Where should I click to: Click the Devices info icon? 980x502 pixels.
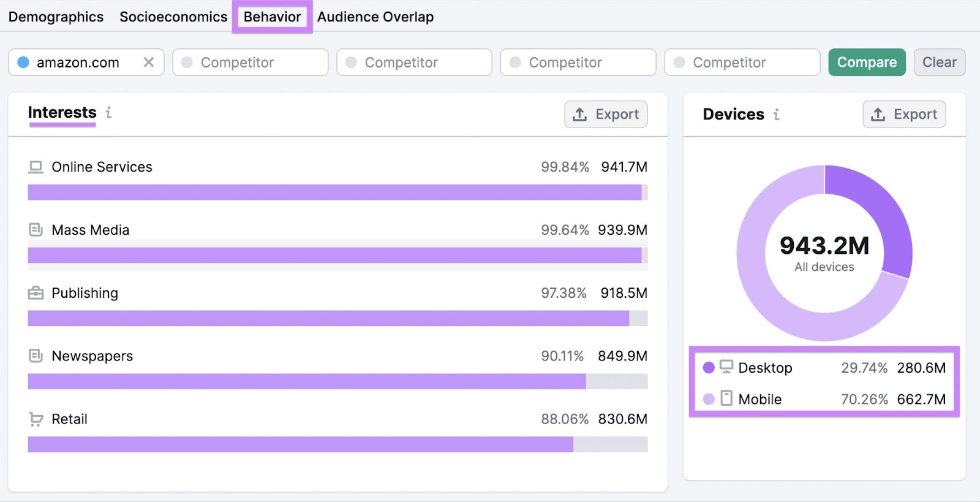pyautogui.click(x=776, y=115)
